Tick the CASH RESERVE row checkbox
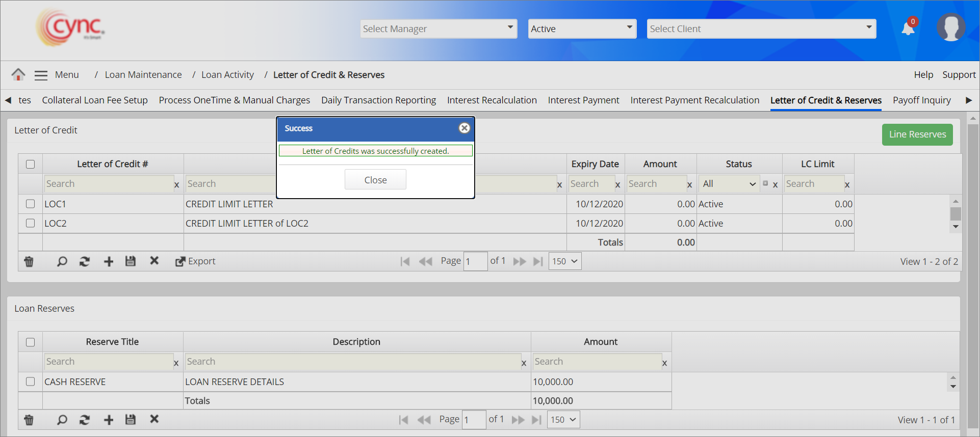 31,382
